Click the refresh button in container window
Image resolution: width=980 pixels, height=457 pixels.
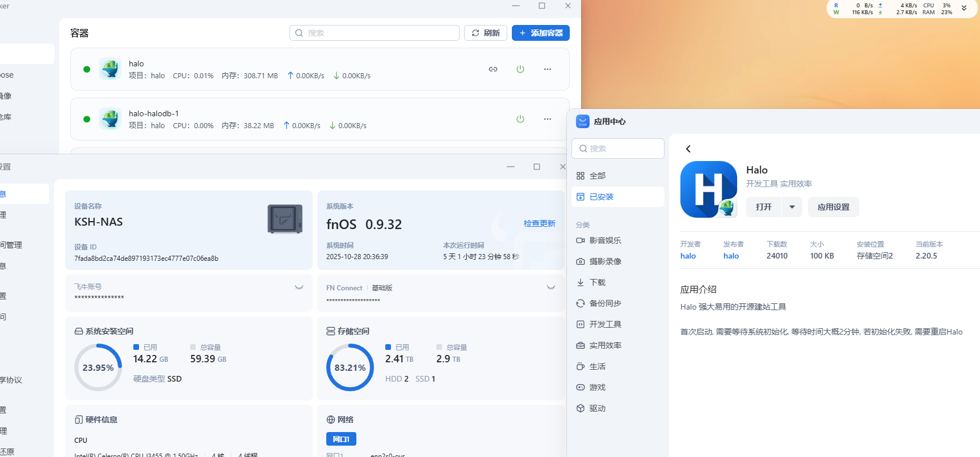(x=486, y=33)
